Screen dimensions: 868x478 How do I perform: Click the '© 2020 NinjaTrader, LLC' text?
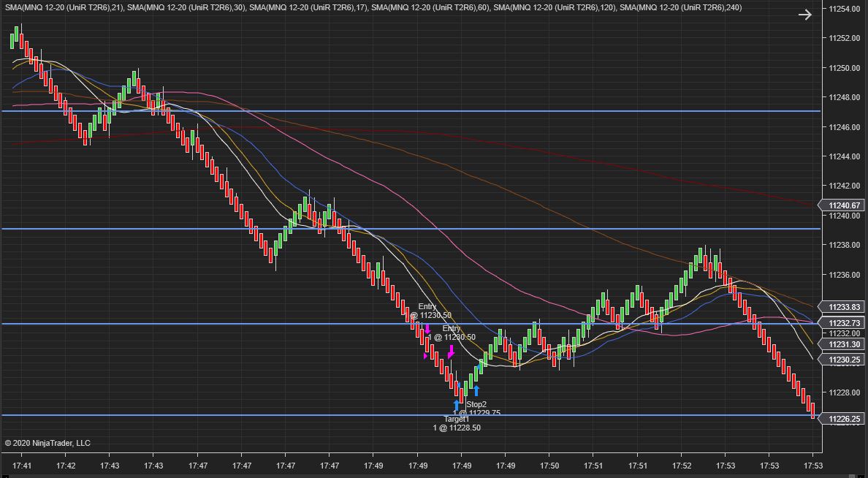tap(47, 443)
